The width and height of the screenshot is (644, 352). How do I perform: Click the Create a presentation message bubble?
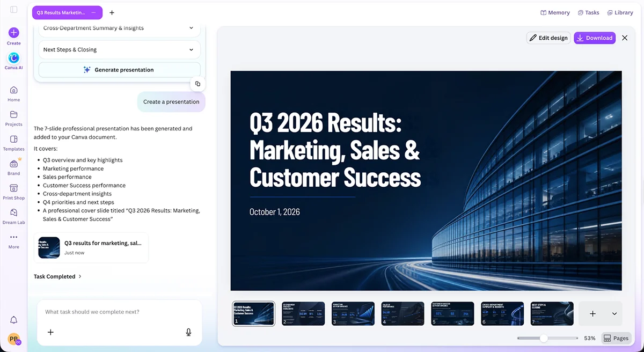(x=171, y=101)
